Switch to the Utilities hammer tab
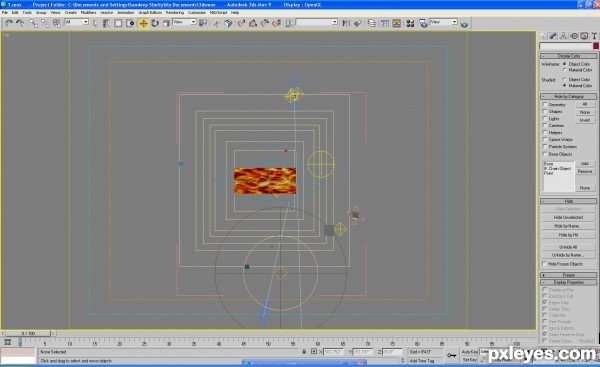The width and height of the screenshot is (600, 367). tap(594, 36)
